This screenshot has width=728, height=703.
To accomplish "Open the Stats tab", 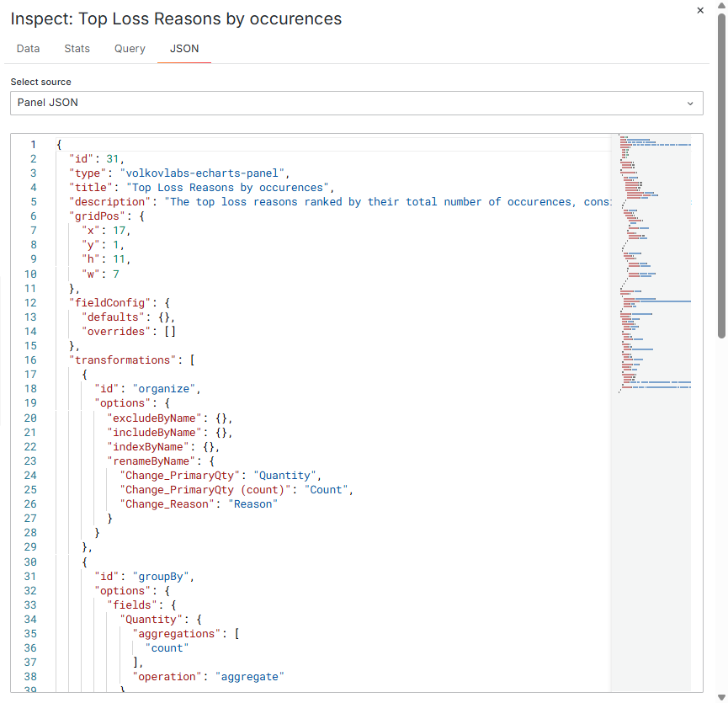I will tap(77, 49).
